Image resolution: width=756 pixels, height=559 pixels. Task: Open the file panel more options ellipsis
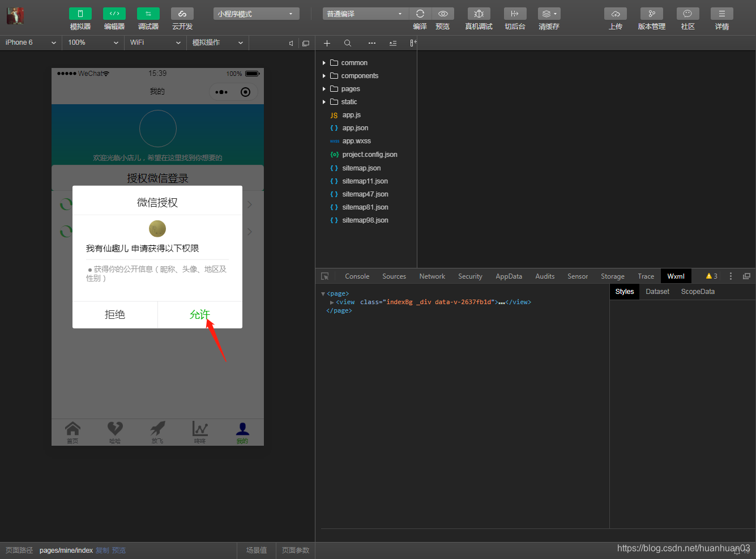pos(371,43)
